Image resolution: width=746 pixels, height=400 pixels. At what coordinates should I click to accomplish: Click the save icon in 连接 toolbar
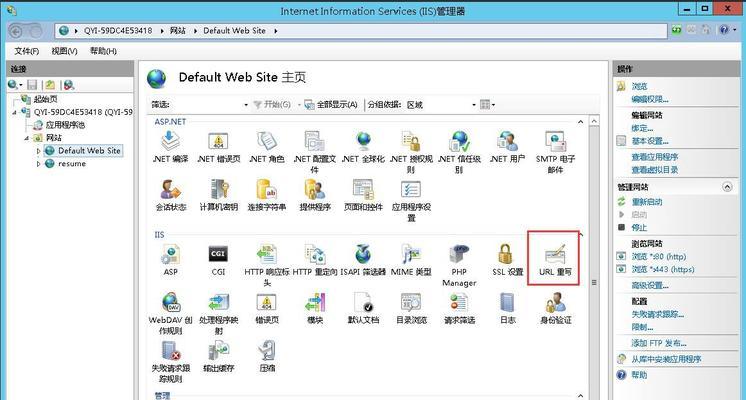coord(32,85)
